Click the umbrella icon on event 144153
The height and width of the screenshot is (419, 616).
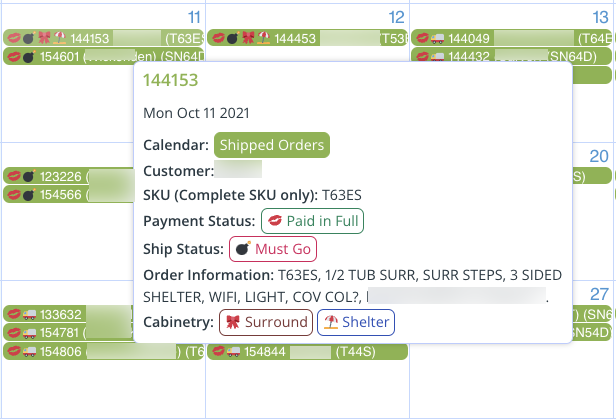(60, 38)
